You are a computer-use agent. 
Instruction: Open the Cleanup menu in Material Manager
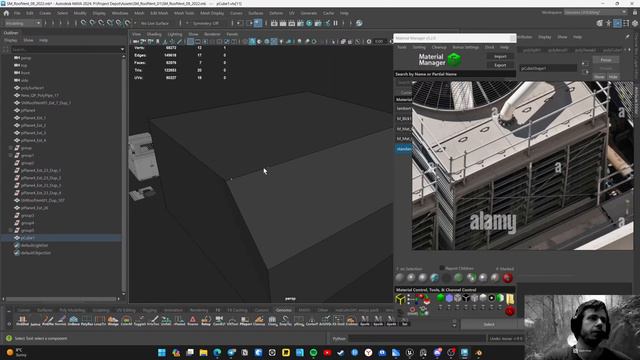coord(439,47)
